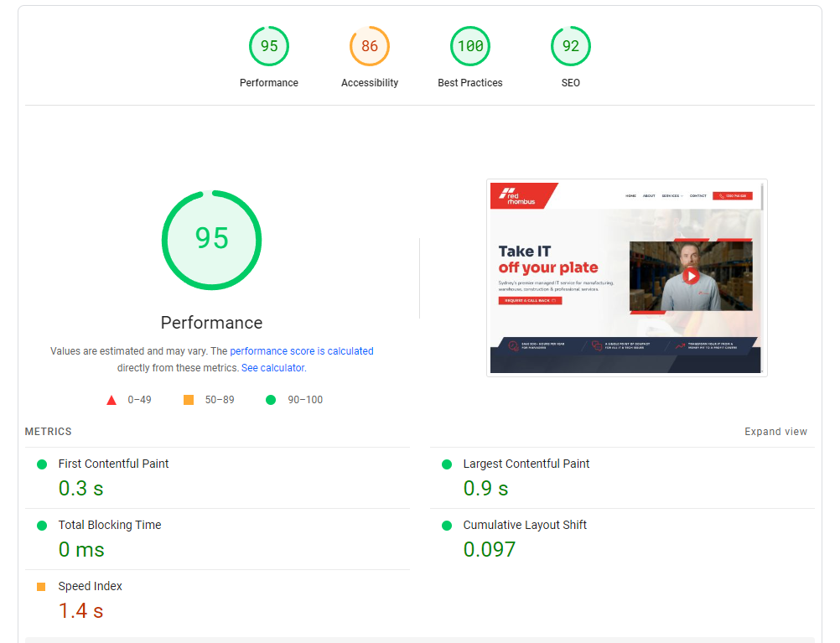Click the orange square beside Speed Index
The image size is (840, 643).
coord(40,586)
